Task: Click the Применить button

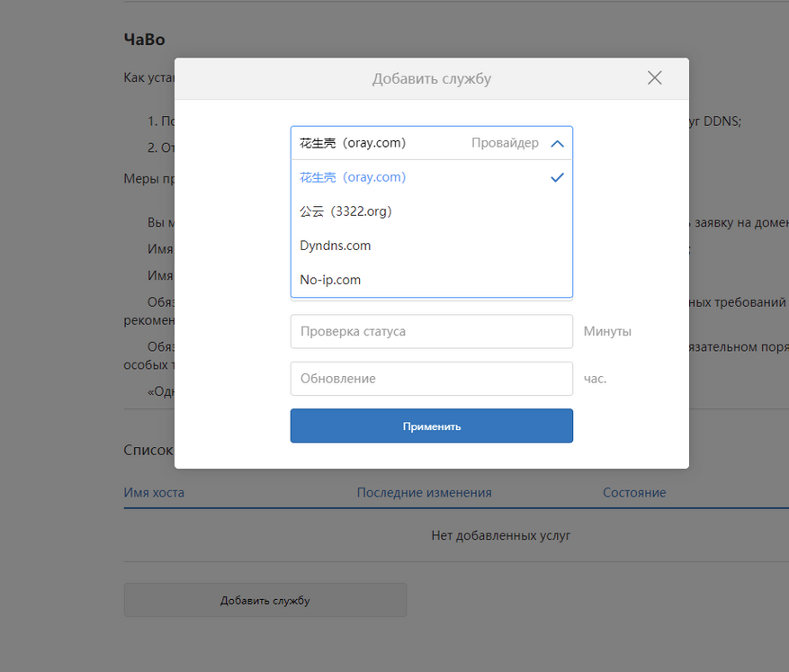Action: [431, 426]
